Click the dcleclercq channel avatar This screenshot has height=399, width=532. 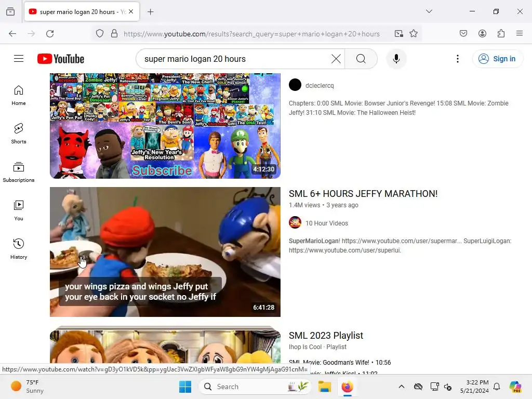tap(295, 85)
